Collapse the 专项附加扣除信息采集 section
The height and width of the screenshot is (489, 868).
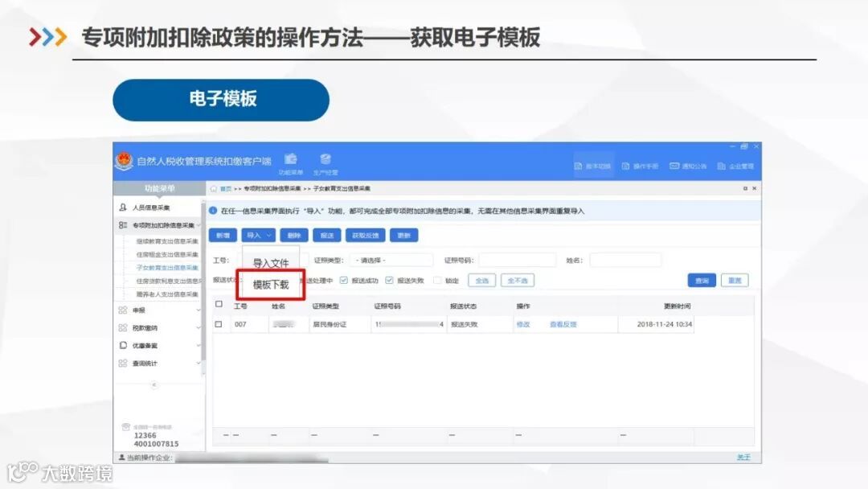(199, 225)
